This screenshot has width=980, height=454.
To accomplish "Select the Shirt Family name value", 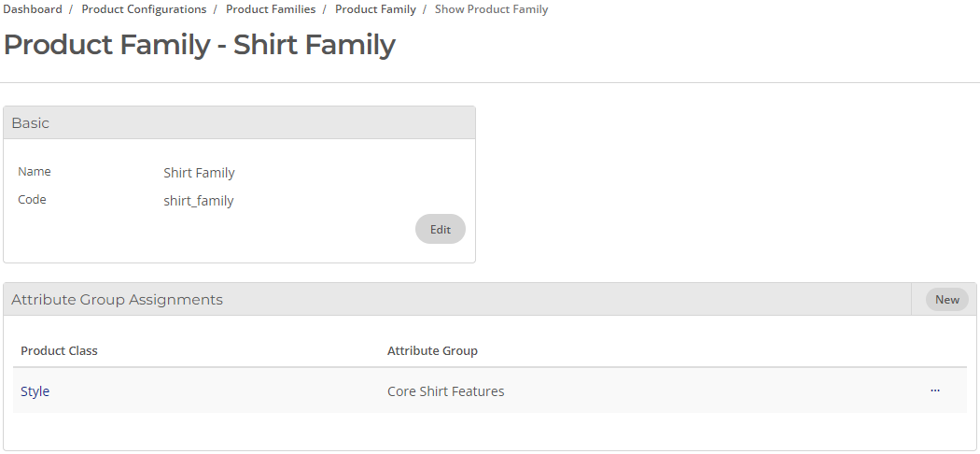I will 199,173.
